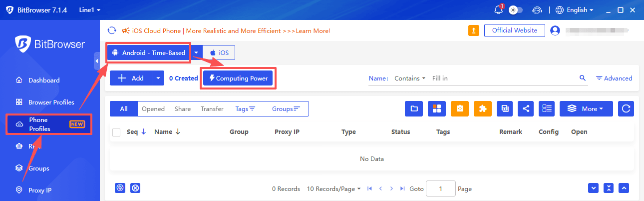Click the refresh sync icon beside the announcement
Image resolution: width=644 pixels, height=201 pixels.
click(112, 30)
